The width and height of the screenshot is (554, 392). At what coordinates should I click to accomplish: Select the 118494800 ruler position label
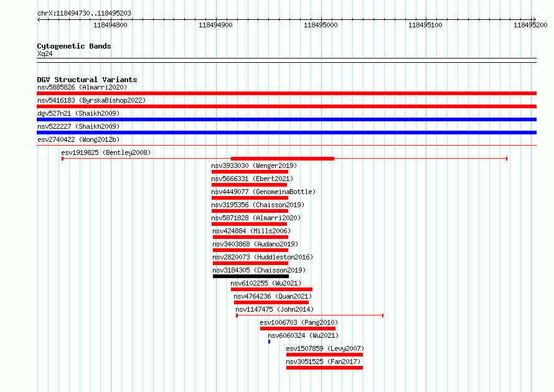pos(110,25)
